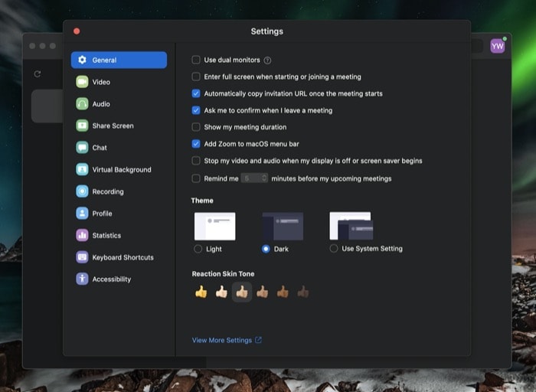536x392 pixels.
Task: Click the Virtual Background icon
Action: (x=82, y=169)
